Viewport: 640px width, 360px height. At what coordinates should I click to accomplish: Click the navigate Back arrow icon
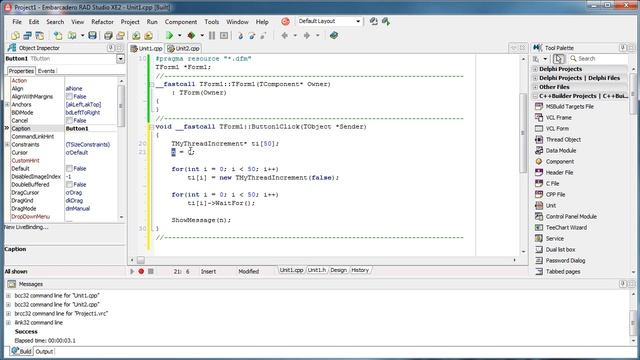pyautogui.click(x=284, y=36)
